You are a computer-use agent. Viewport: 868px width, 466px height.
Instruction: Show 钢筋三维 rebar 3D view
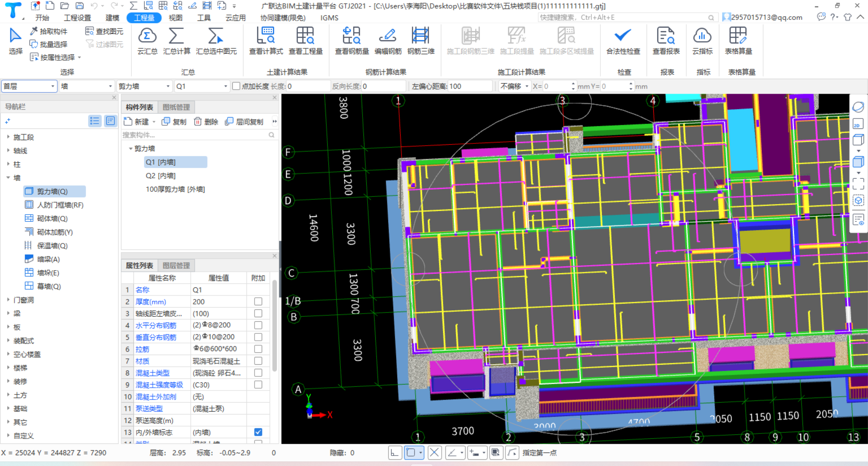pos(421,41)
